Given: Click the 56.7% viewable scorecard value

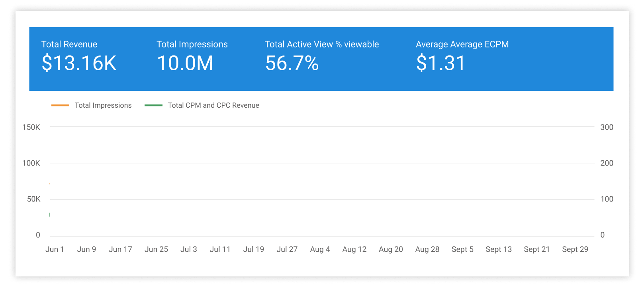Looking at the screenshot, I should tap(292, 63).
